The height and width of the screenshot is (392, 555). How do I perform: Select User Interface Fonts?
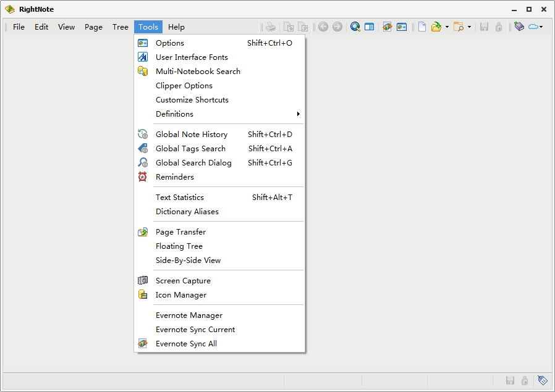[219, 57]
